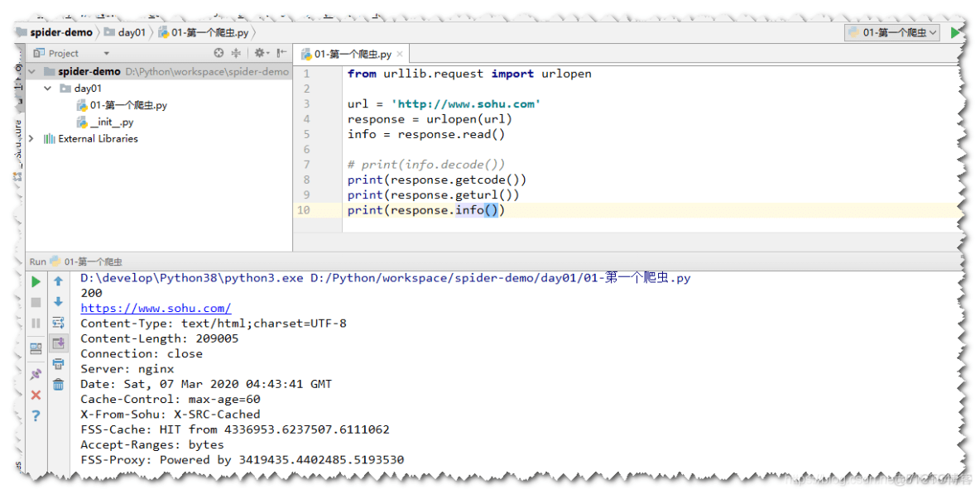980x494 pixels.
Task: Click the FSS-Proxy Powered by output line
Action: pos(242,459)
